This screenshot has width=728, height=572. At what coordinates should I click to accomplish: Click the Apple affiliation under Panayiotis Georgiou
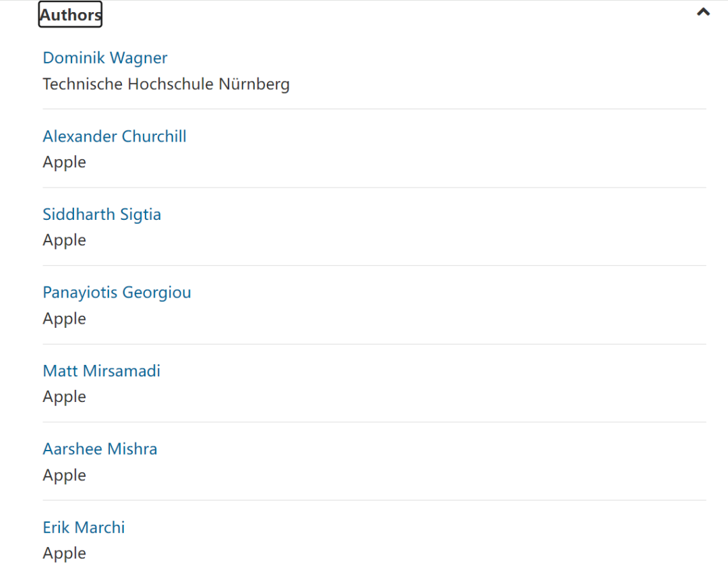[65, 319]
